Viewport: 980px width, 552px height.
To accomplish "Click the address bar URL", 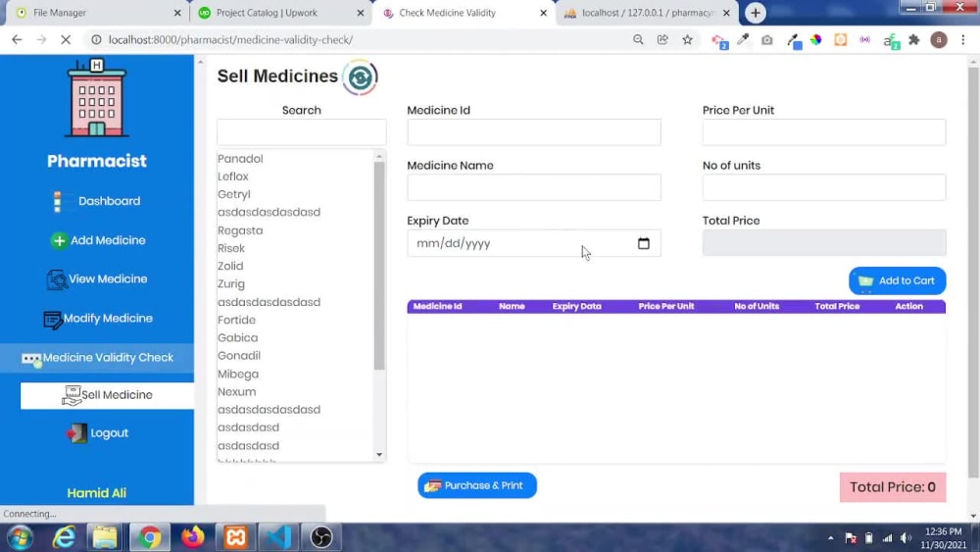I will [x=230, y=39].
